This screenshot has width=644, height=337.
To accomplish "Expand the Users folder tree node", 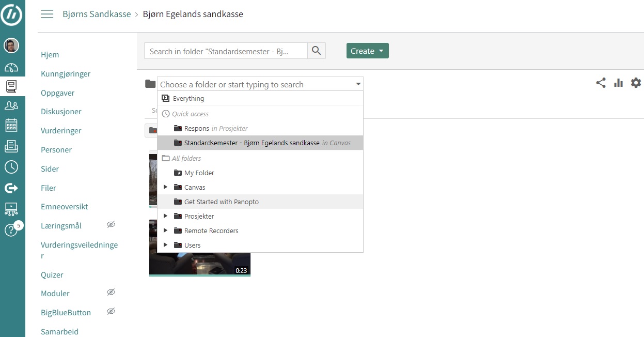I will (165, 245).
